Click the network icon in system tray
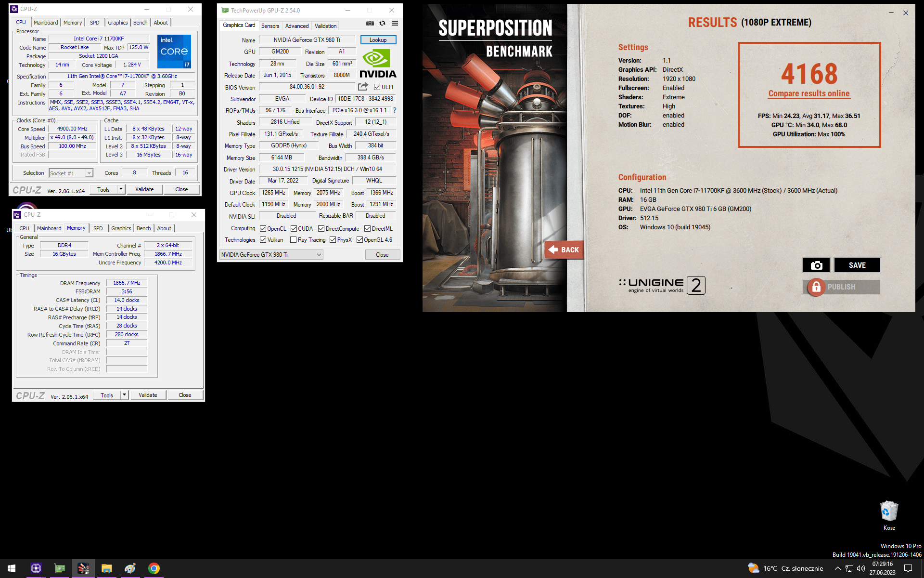924x578 pixels. (x=849, y=568)
